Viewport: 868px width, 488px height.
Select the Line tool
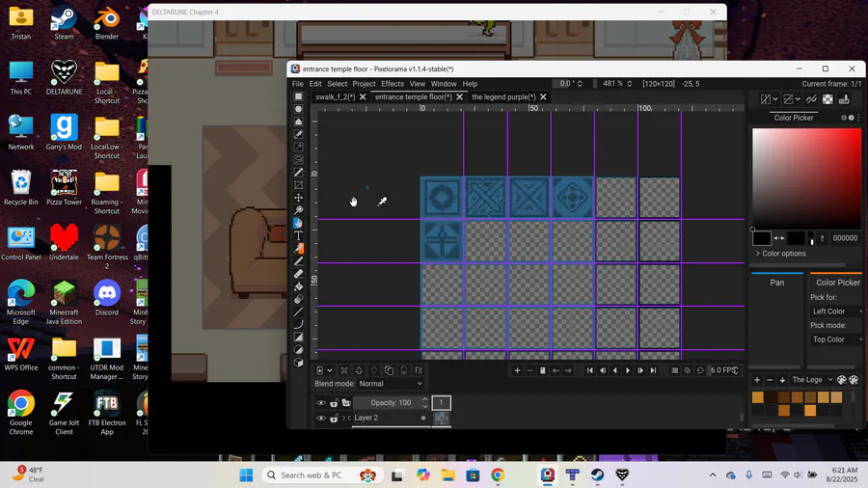(298, 312)
